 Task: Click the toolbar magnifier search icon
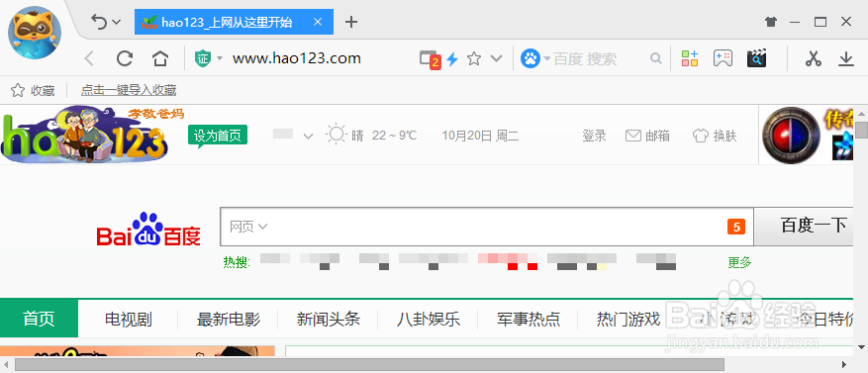click(656, 58)
